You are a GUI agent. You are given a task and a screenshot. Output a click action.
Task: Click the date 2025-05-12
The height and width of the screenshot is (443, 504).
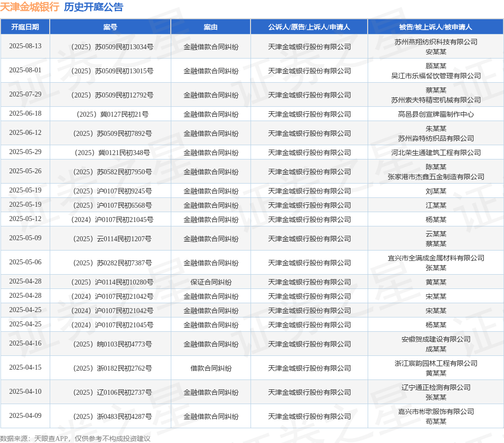pyautogui.click(x=26, y=219)
